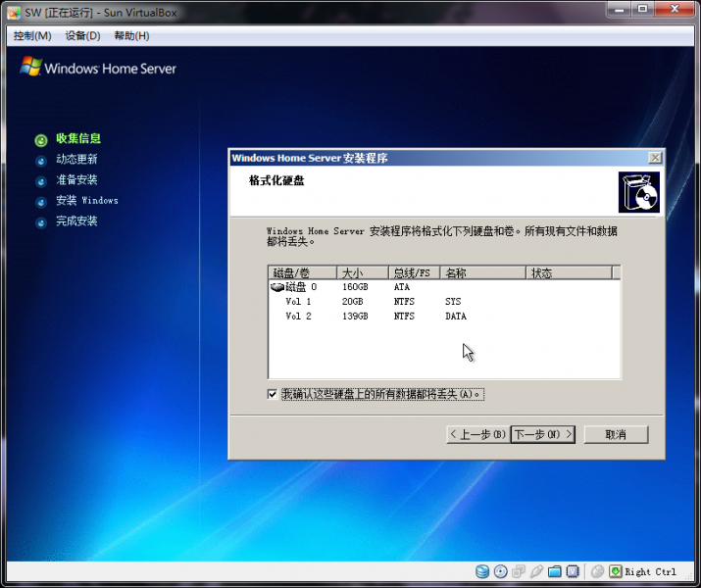Click the 完成安装 setup step

point(76,220)
